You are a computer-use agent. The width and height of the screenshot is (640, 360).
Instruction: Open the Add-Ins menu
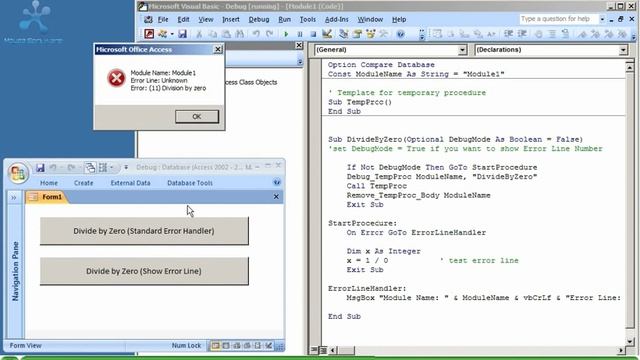[336, 19]
